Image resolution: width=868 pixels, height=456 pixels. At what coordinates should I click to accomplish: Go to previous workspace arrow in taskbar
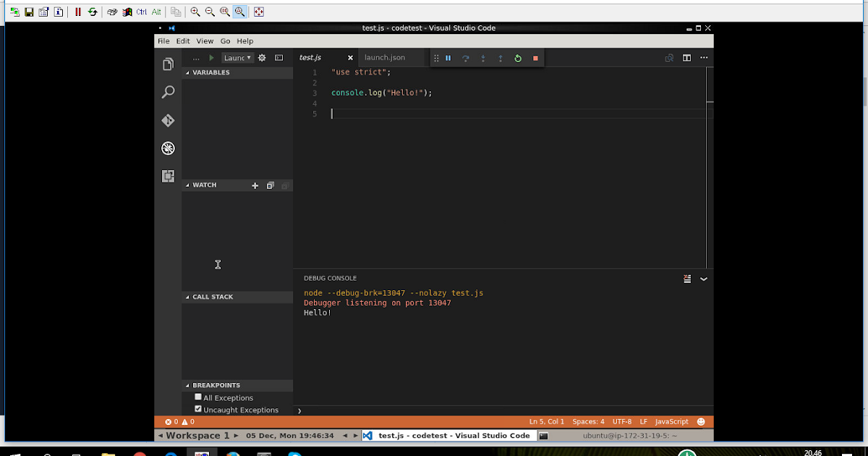tap(161, 436)
